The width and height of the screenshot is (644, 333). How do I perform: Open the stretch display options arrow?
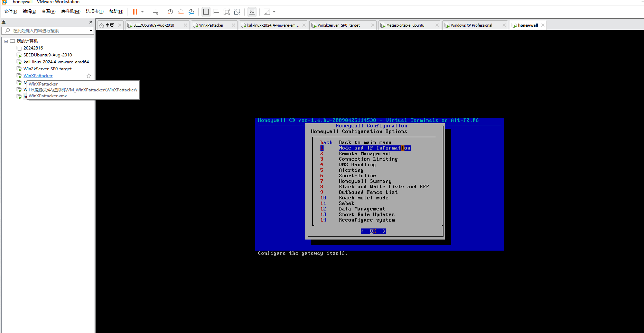274,12
